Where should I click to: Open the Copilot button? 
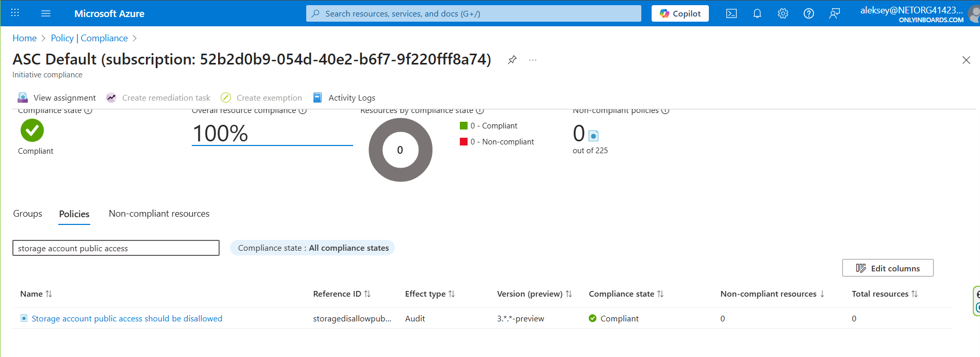tap(680, 13)
